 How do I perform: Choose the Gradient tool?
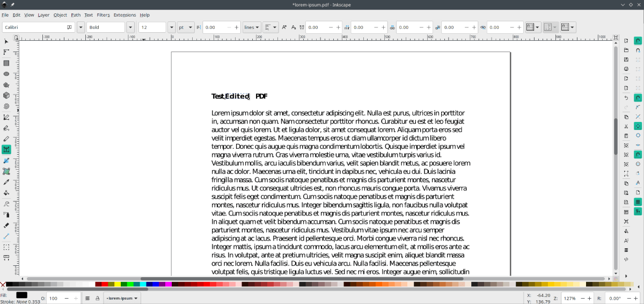click(x=6, y=161)
